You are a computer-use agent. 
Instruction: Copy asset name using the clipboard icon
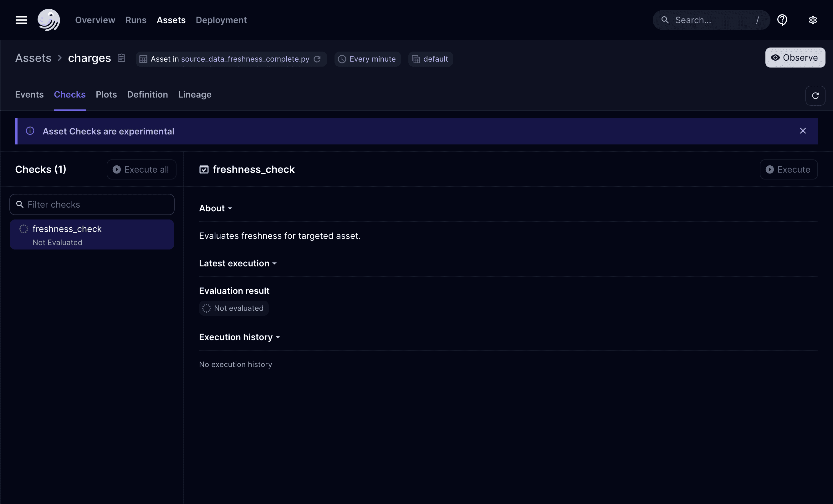121,58
